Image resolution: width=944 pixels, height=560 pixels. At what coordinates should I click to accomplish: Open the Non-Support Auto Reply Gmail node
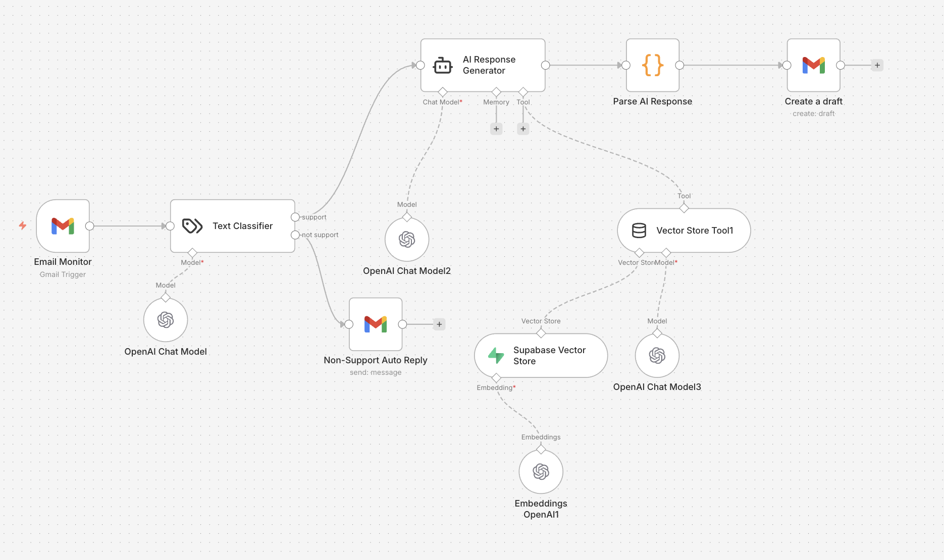pos(376,324)
